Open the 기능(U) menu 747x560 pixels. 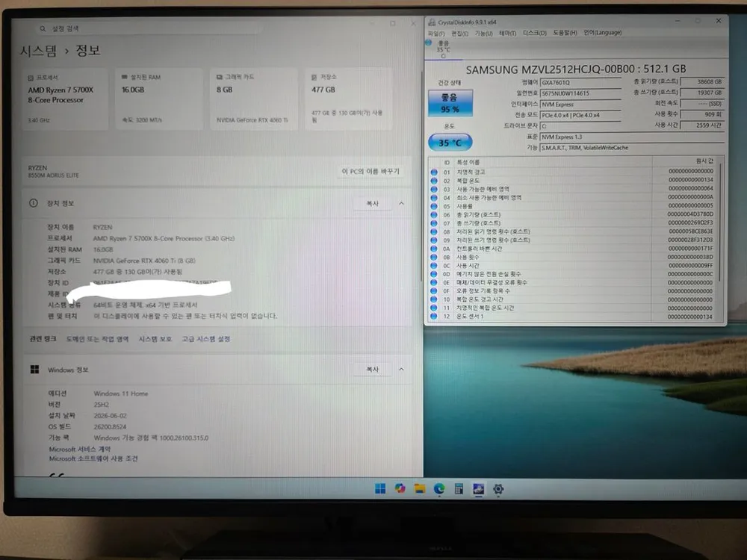pyautogui.click(x=483, y=34)
